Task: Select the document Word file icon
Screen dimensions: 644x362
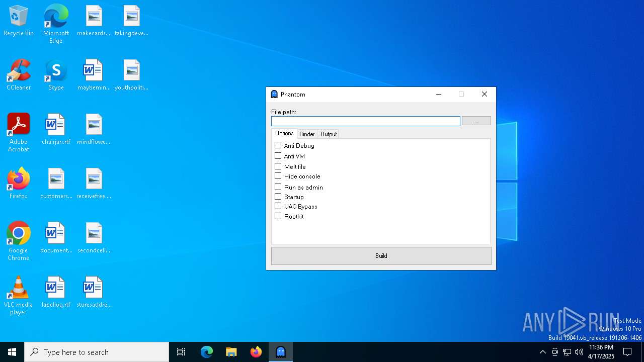Action: 56,238
